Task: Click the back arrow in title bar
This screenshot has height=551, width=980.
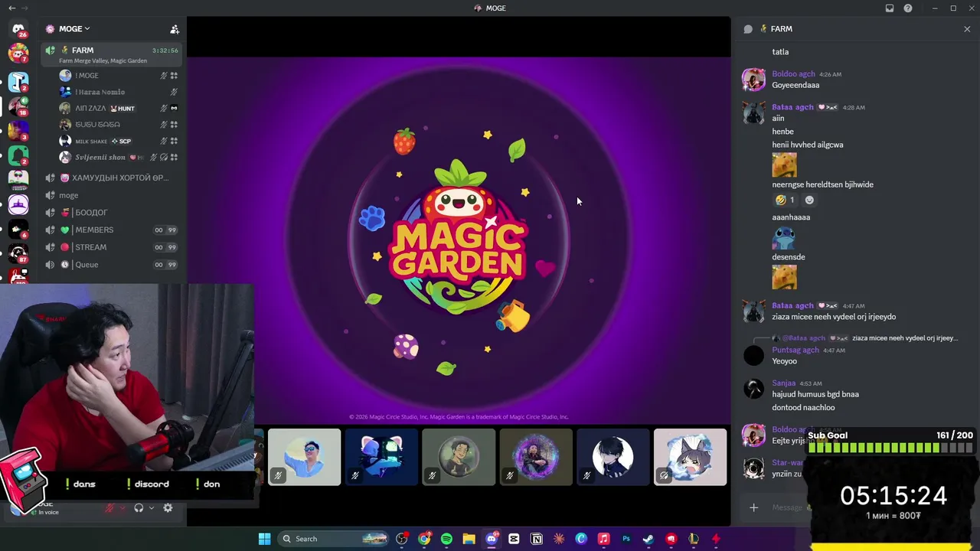Action: (11, 8)
